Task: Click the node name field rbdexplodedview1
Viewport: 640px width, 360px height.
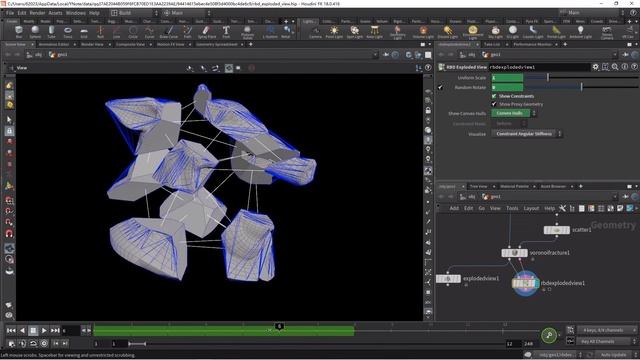Action: point(539,67)
